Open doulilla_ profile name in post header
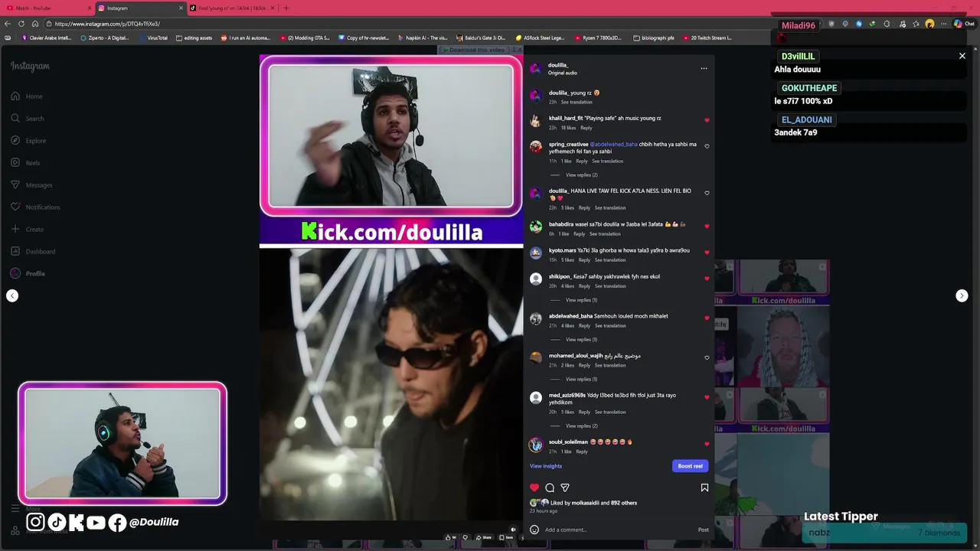This screenshot has width=980, height=551. coord(558,65)
